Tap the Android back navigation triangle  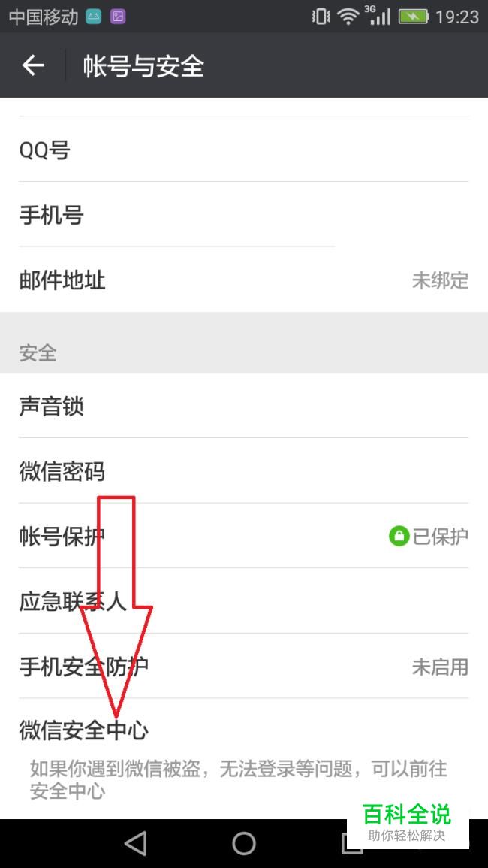(x=136, y=844)
